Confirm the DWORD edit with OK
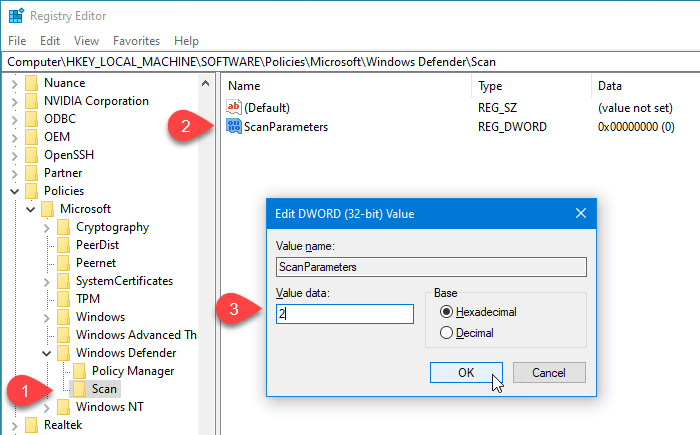700x435 pixels. coord(466,372)
